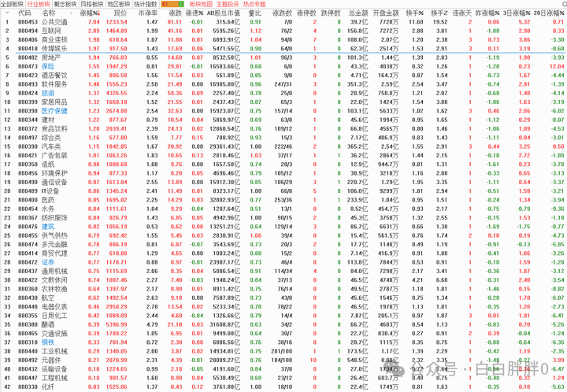The height and width of the screenshot is (392, 567).
Task: Sort by the 量比 column header
Action: [254, 13]
